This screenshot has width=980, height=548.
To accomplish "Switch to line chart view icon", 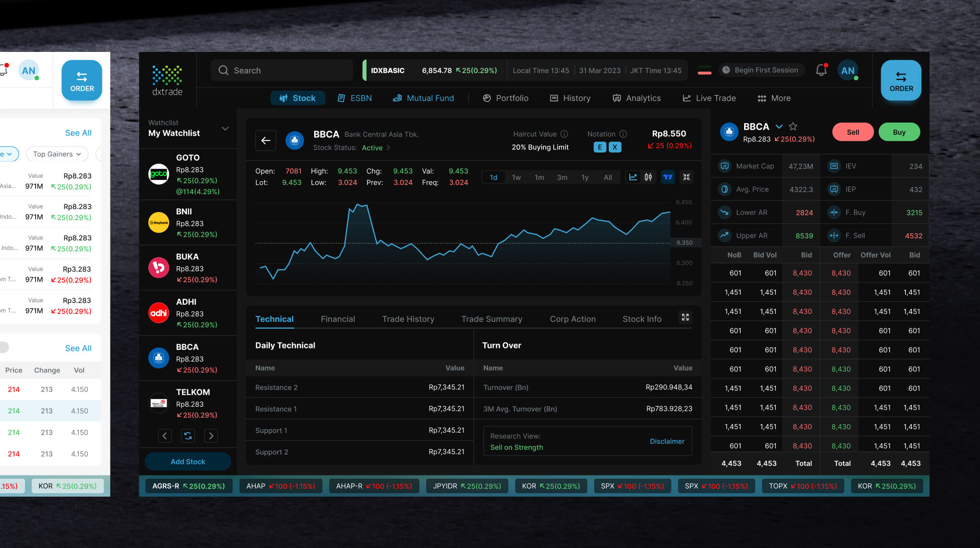I will point(633,177).
